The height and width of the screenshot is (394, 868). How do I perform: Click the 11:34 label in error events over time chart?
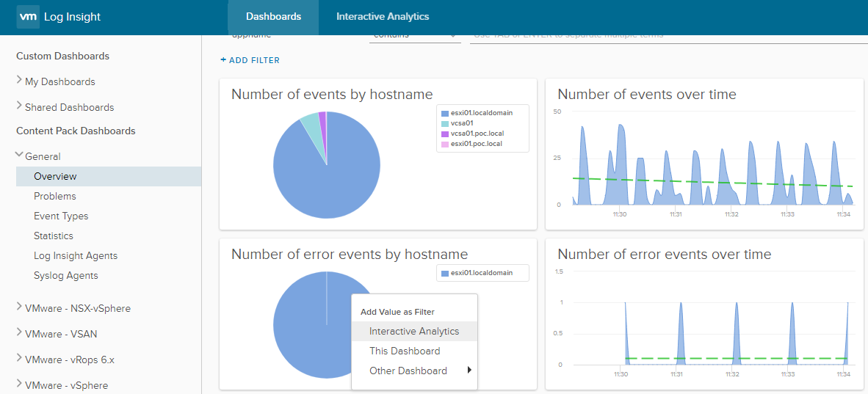[844, 375]
